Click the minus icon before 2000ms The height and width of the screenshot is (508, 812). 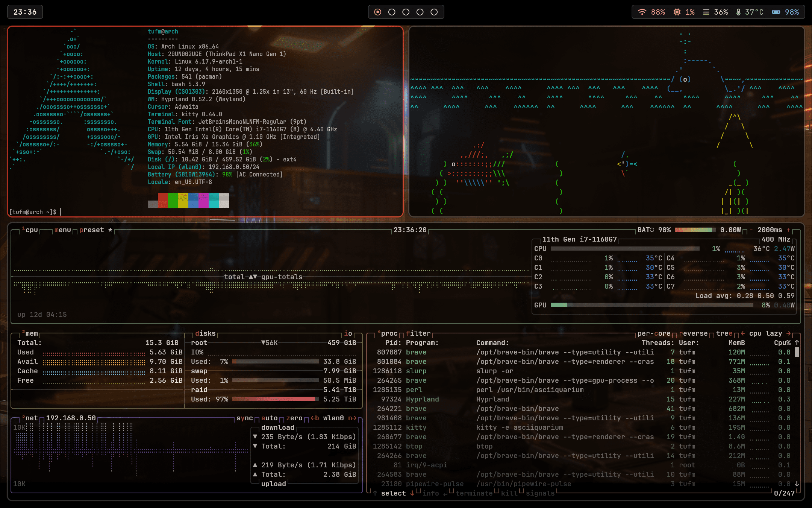(x=751, y=230)
